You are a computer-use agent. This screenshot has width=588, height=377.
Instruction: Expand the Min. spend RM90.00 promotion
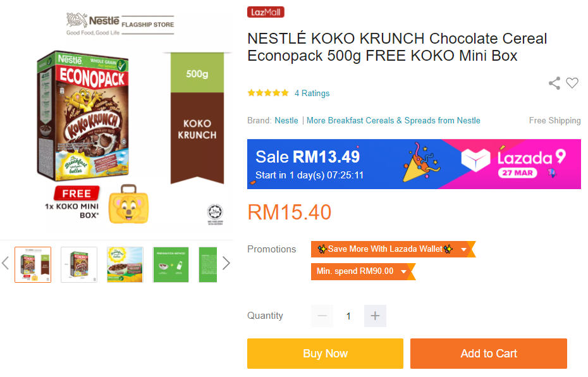pyautogui.click(x=404, y=271)
